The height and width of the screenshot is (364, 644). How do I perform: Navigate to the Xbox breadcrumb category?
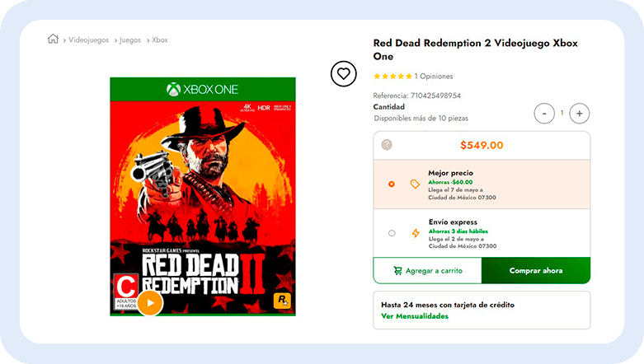point(160,40)
